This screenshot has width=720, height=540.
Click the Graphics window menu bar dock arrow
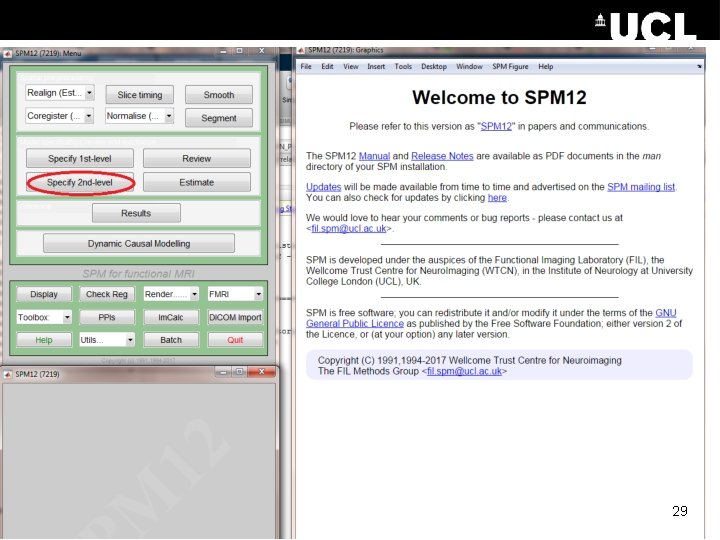click(x=699, y=67)
